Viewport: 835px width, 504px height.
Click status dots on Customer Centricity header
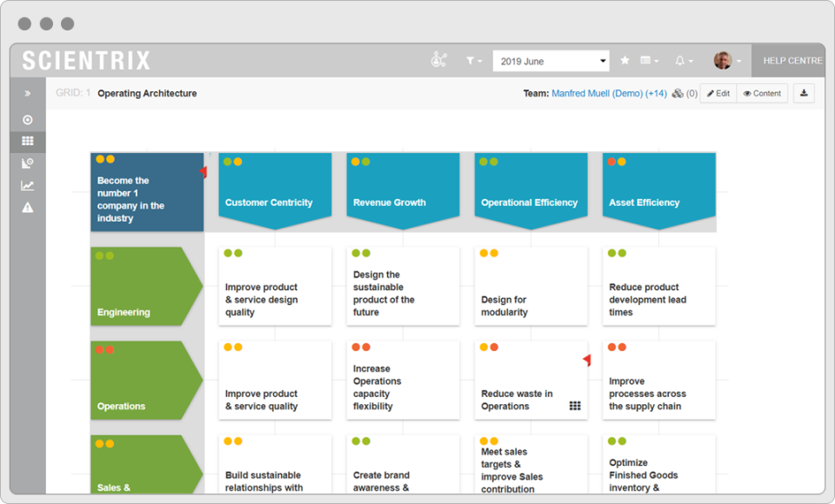point(232,162)
